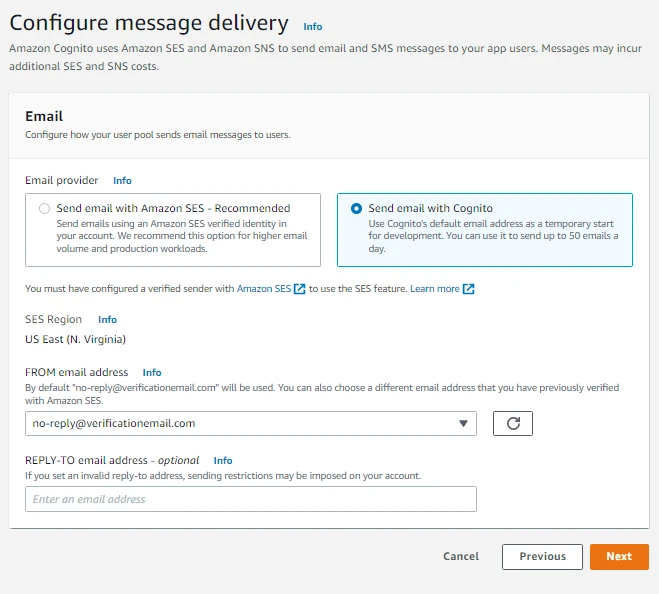Open Info beside SES Region label

(x=107, y=320)
